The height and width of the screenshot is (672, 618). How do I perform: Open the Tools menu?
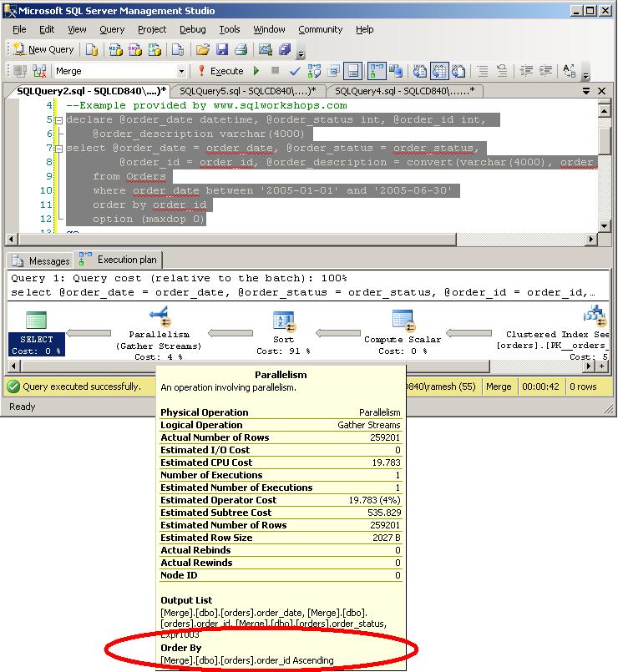[230, 29]
